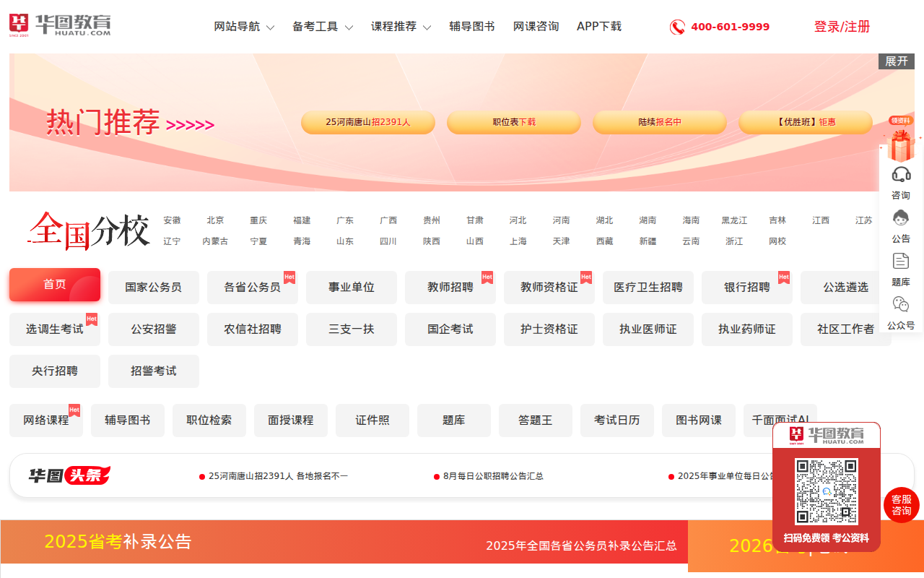Open the 面授课程 tool button
This screenshot has height=578, width=924.
(x=291, y=420)
